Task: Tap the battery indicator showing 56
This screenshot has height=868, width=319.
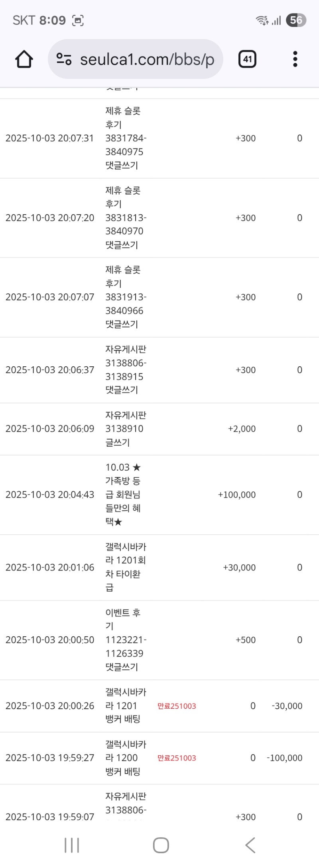Action: click(x=296, y=20)
